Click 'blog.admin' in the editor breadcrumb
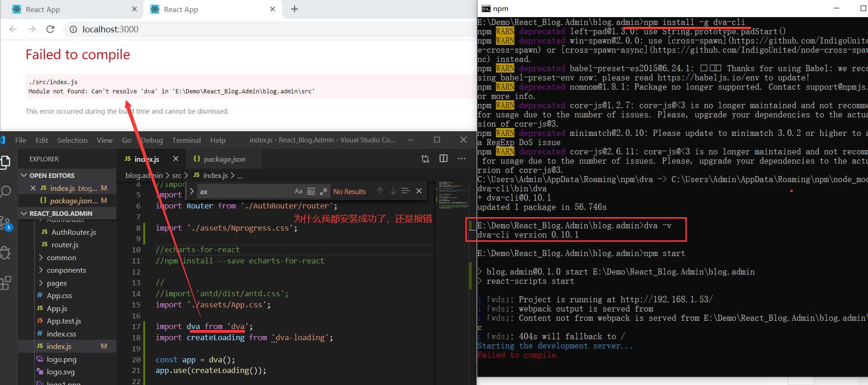This screenshot has height=385, width=868. [144, 176]
